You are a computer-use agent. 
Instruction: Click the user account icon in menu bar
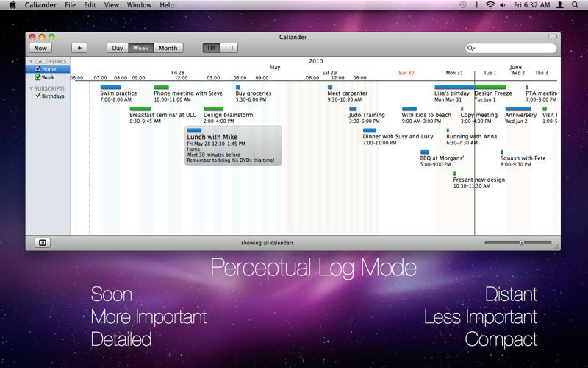pos(560,5)
